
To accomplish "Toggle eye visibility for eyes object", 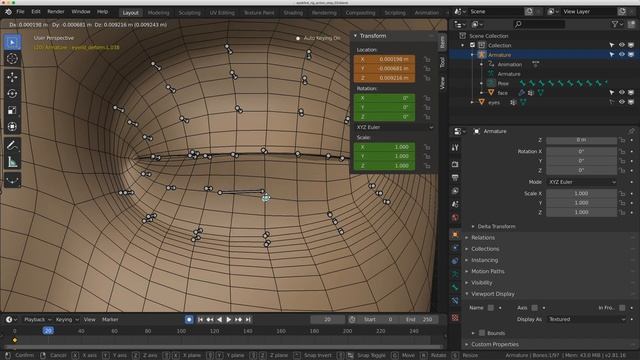I will coord(622,102).
